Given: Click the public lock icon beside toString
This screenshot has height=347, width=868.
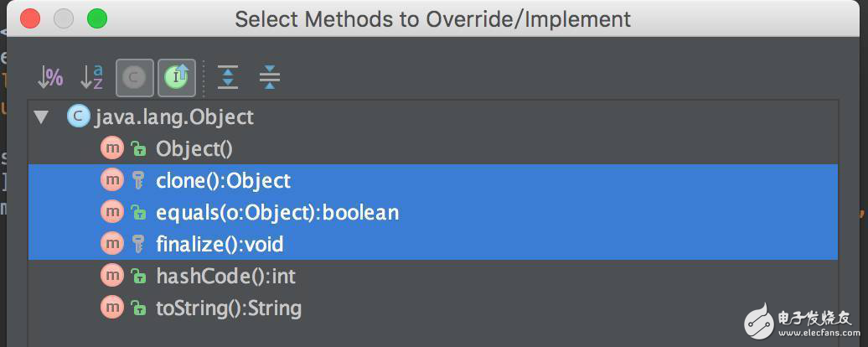Looking at the screenshot, I should [138, 308].
